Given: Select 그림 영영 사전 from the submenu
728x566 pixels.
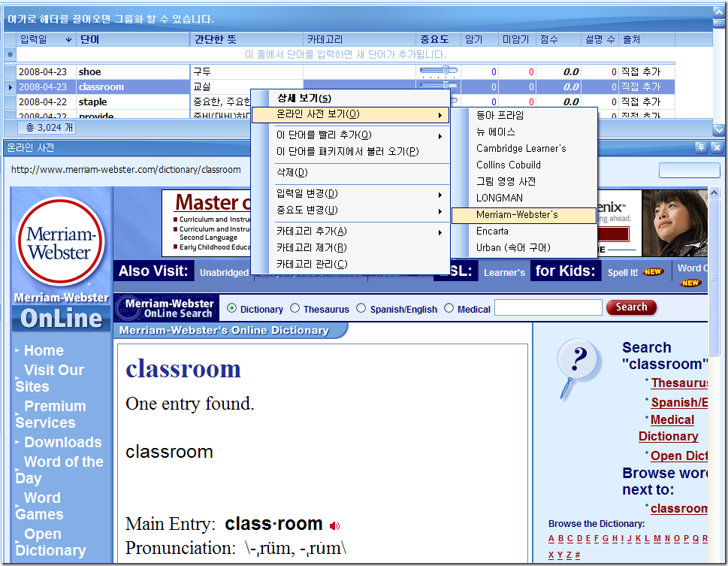Looking at the screenshot, I should [524, 181].
